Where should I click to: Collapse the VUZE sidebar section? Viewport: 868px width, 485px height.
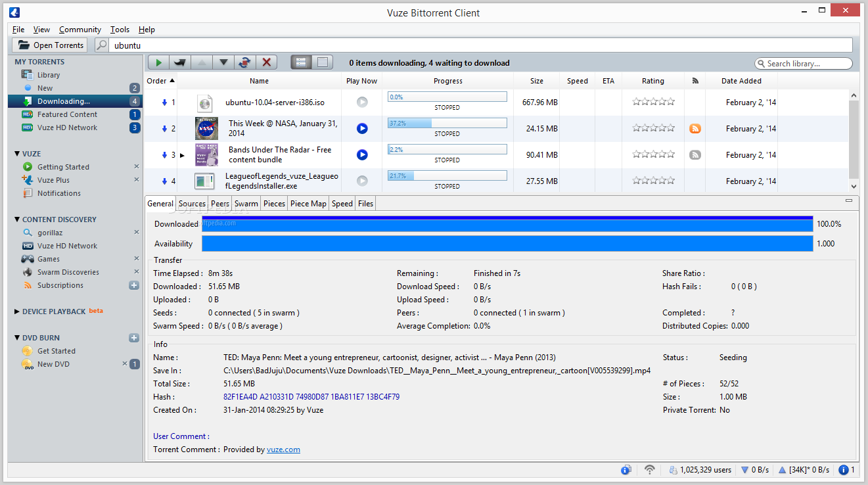coord(17,154)
